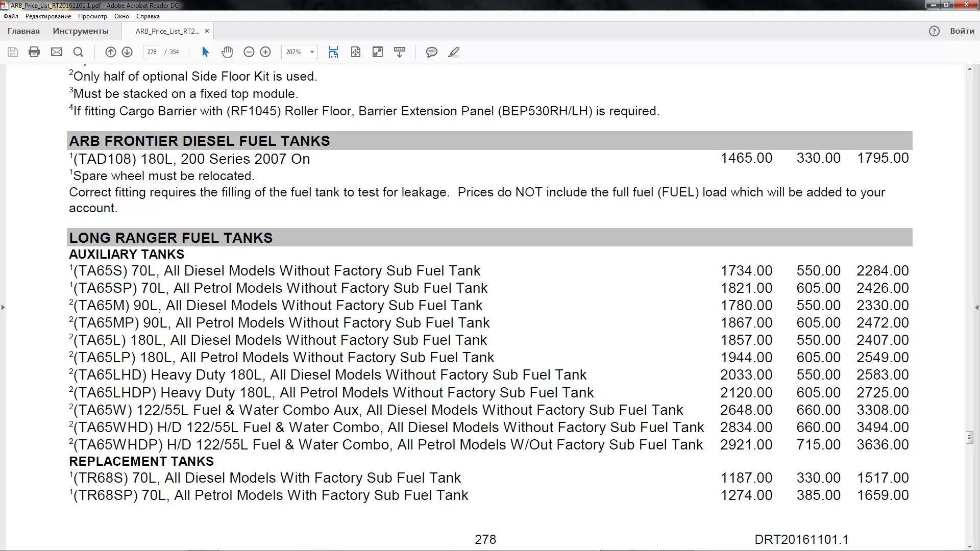
Task: Select the Hand pan tool
Action: pyautogui.click(x=227, y=52)
